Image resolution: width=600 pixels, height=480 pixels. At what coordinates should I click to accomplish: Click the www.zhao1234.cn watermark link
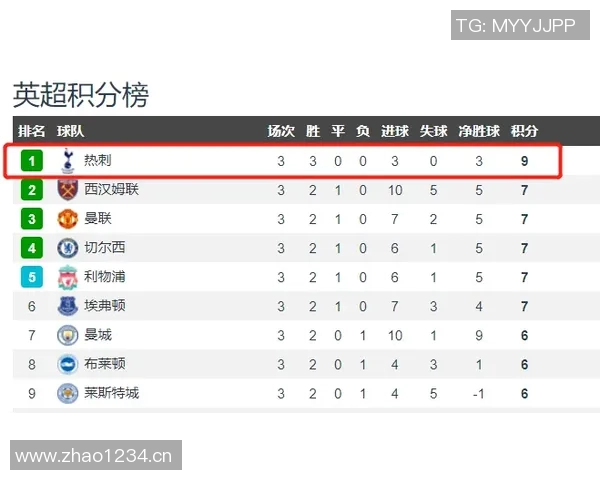click(x=95, y=456)
